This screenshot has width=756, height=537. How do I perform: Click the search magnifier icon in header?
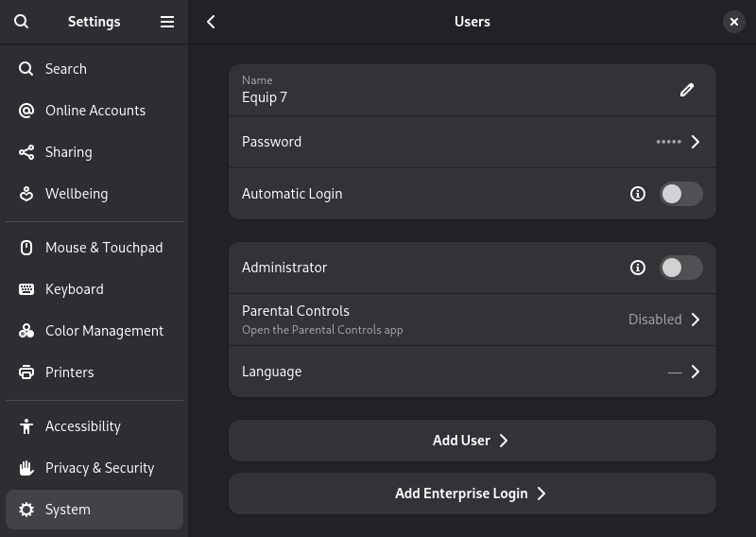pos(22,22)
